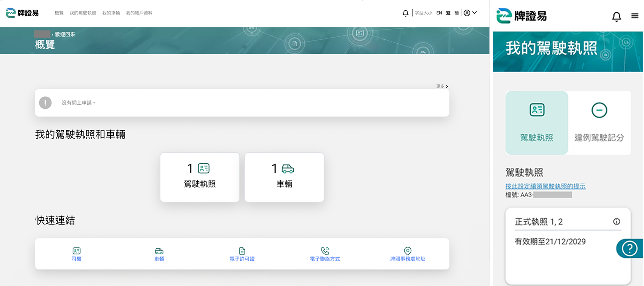Open 我的帳戶資料 in the top navigation
This screenshot has width=644, height=286.
coord(139,13)
